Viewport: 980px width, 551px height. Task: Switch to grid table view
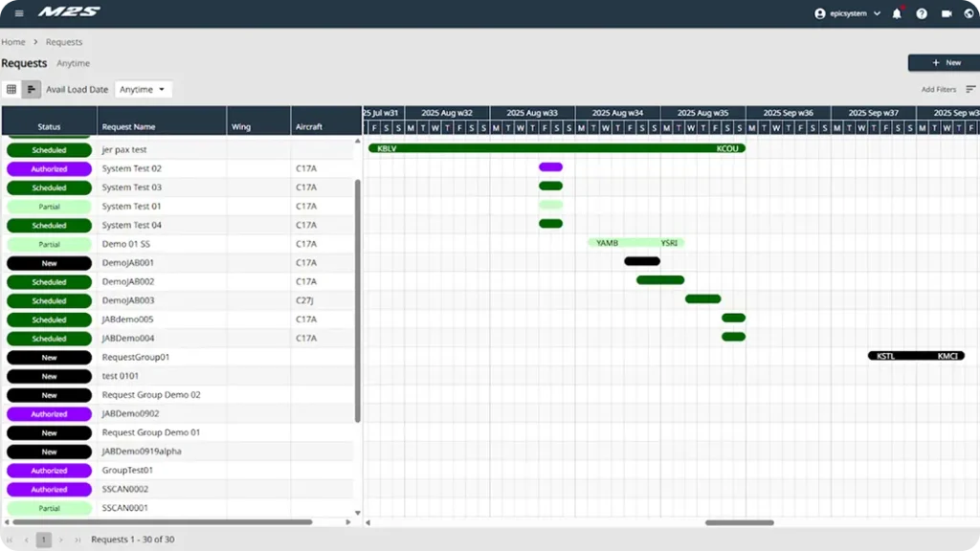pyautogui.click(x=11, y=89)
